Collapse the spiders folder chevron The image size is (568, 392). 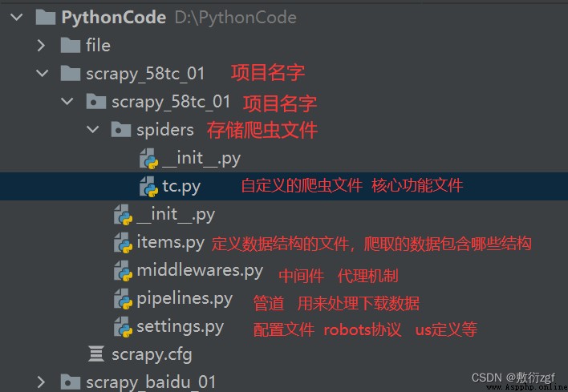pos(93,129)
